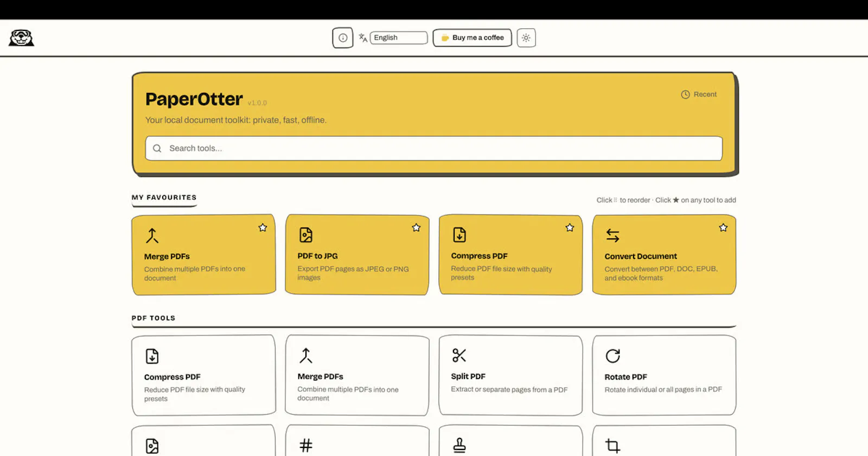Click the magnifier icon in search box
This screenshot has width=868, height=456.
[x=157, y=148]
